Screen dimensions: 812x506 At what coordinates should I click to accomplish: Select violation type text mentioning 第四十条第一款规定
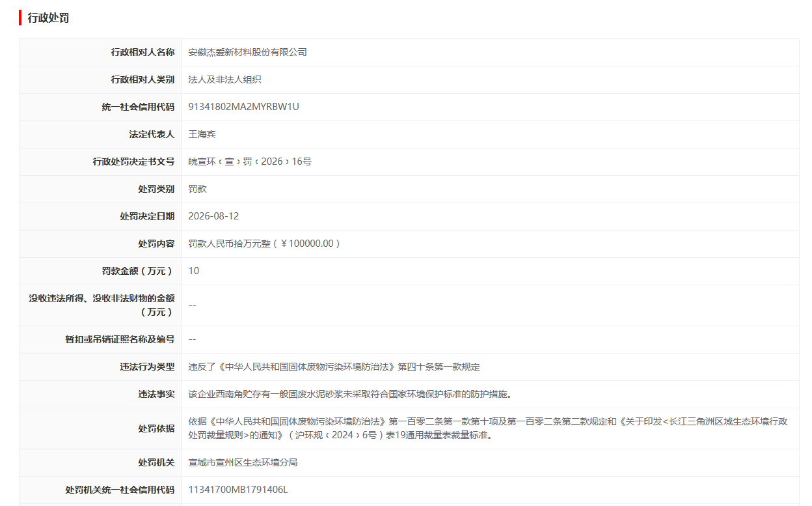334,367
